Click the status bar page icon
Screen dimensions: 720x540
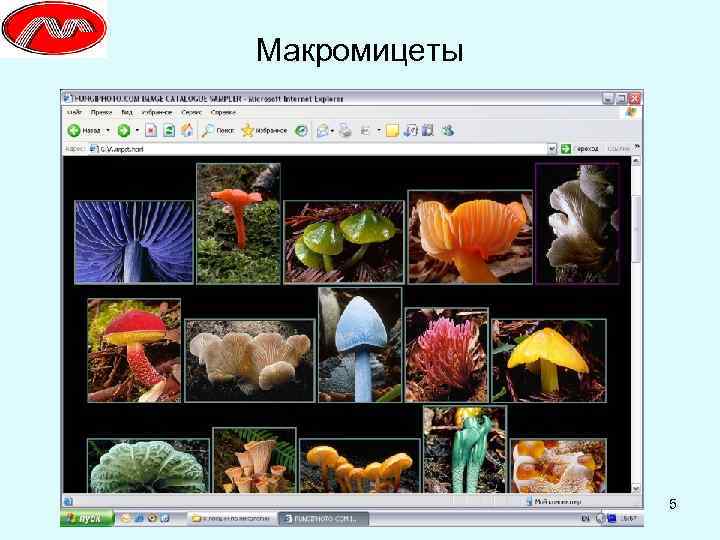coord(68,501)
